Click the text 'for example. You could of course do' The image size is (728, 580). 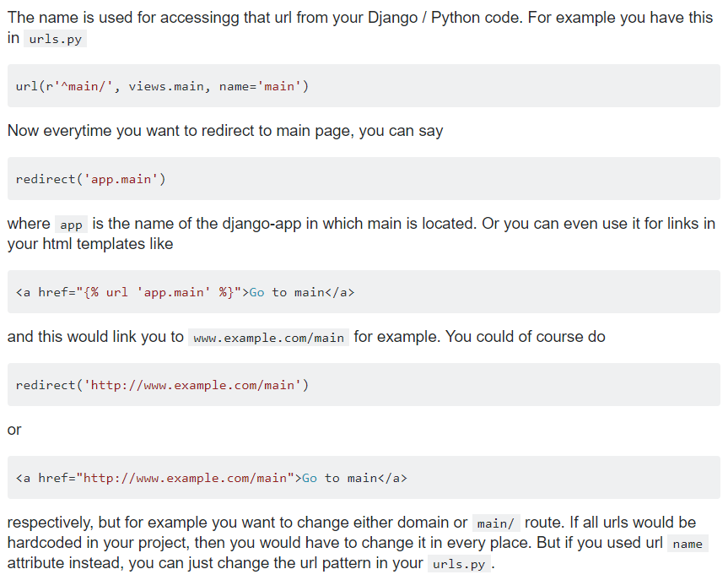(x=480, y=337)
